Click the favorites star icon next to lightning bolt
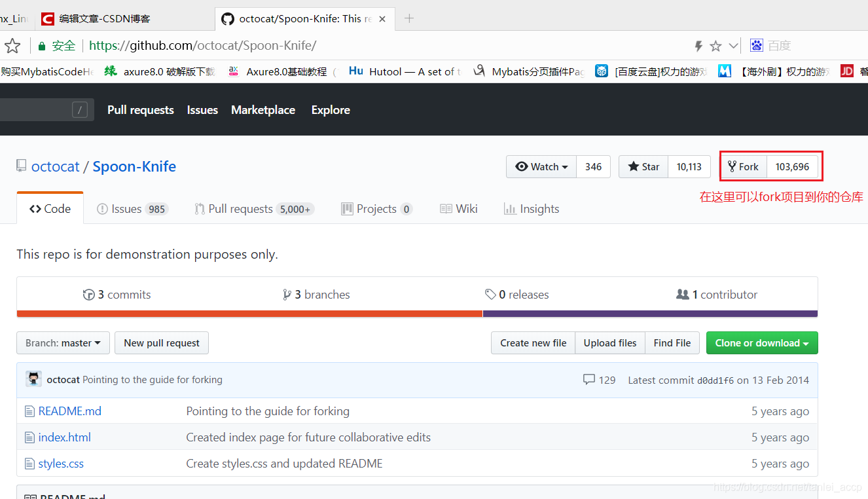The width and height of the screenshot is (868, 499). pyautogui.click(x=715, y=46)
